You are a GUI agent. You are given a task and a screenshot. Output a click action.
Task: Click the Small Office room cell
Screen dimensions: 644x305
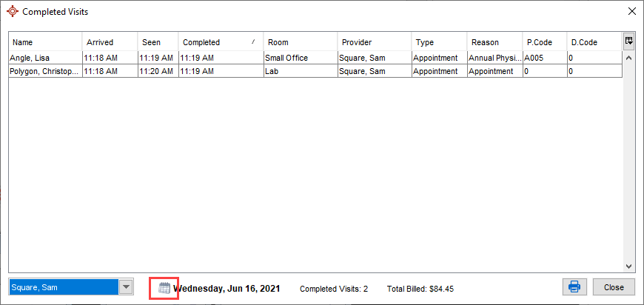tap(301, 58)
